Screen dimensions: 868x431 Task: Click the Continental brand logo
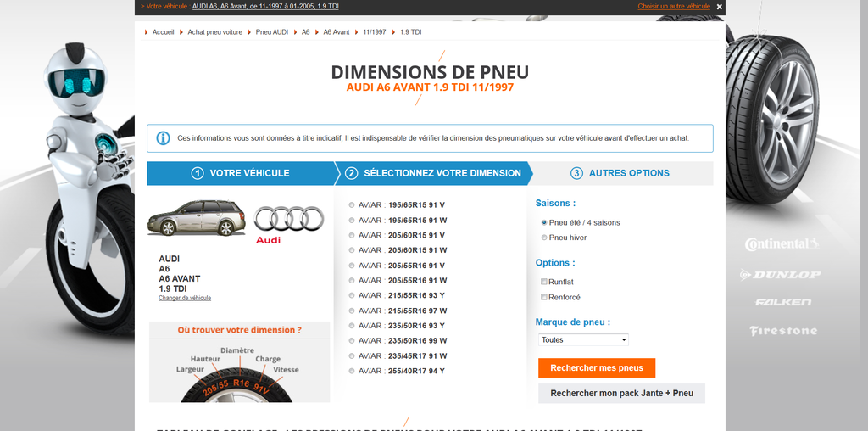click(x=781, y=243)
